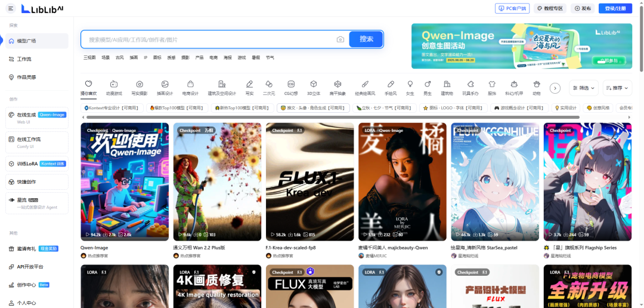Open author 麦橘MERJIC profile link
The image size is (644, 308).
point(376,256)
